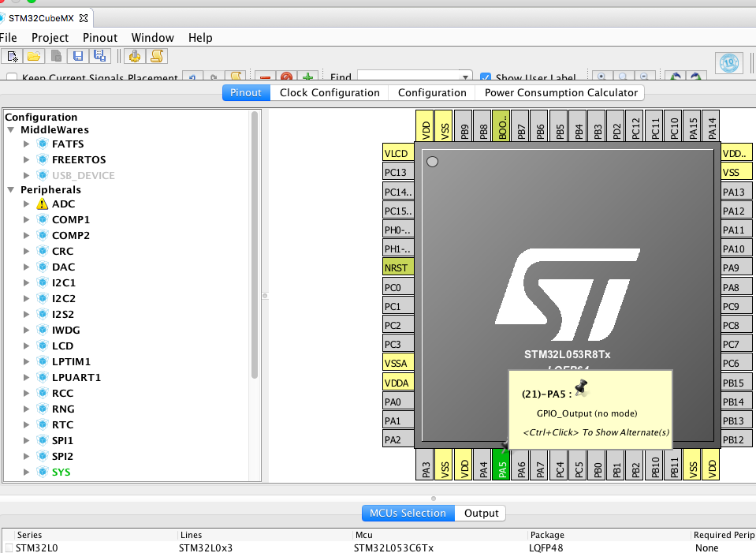
Task: Click the Generate Code gear icon
Action: click(134, 56)
